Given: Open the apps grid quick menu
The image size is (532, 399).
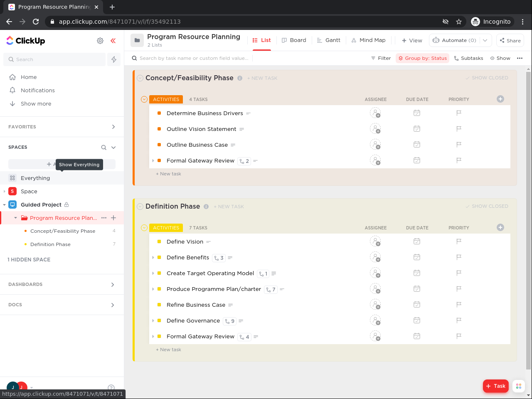Looking at the screenshot, I should tap(519, 386).
